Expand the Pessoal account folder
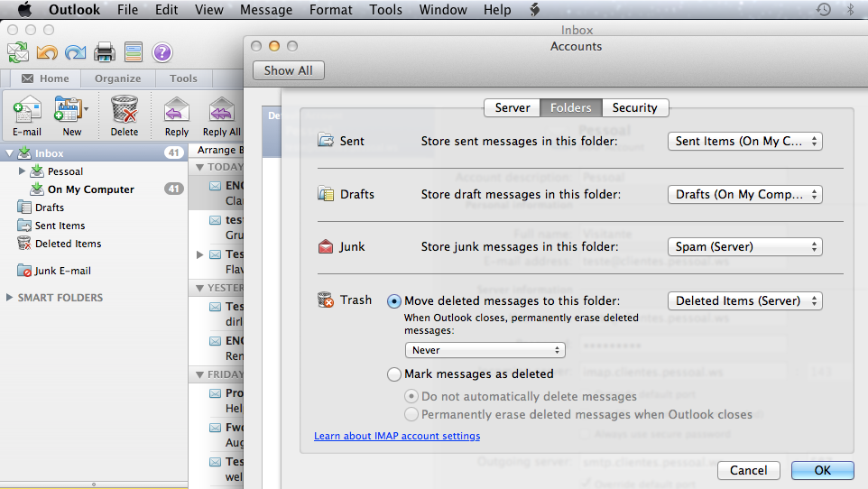The height and width of the screenshot is (489, 868). tap(22, 171)
